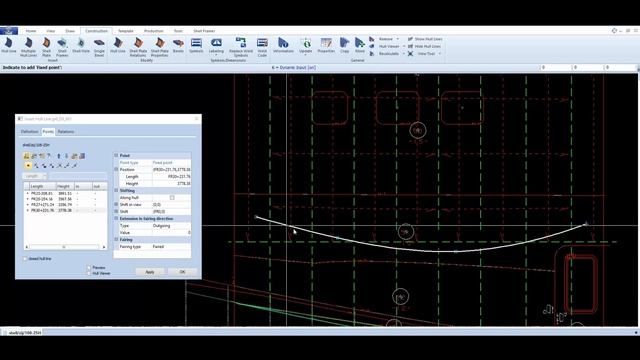The height and width of the screenshot is (360, 640).
Task: Choose Replace Weld Symbols
Action: click(x=241, y=47)
